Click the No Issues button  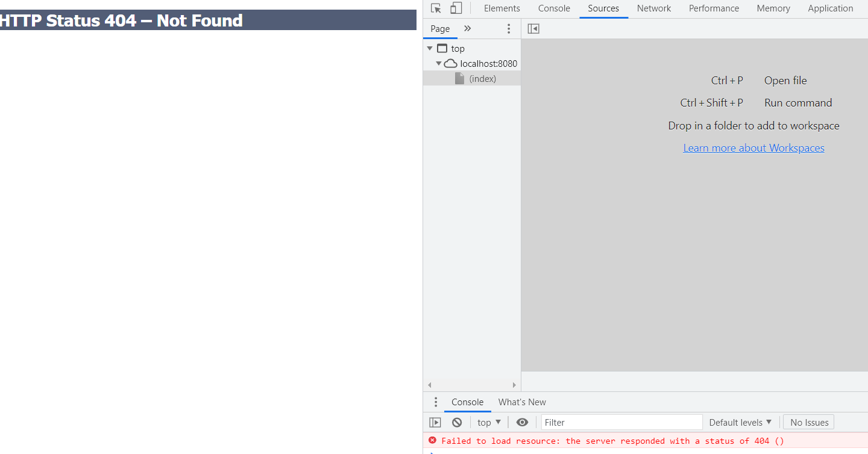[x=809, y=423]
